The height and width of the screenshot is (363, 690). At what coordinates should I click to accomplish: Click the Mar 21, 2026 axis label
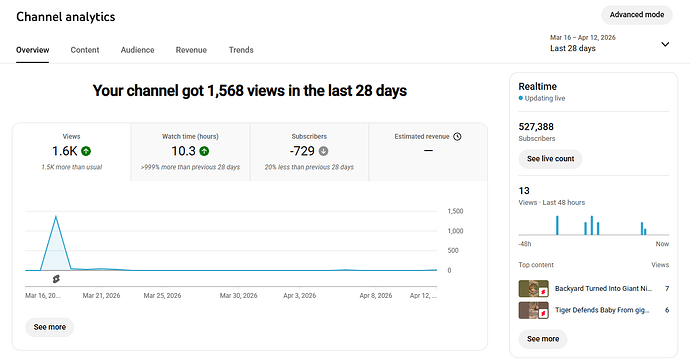point(101,296)
